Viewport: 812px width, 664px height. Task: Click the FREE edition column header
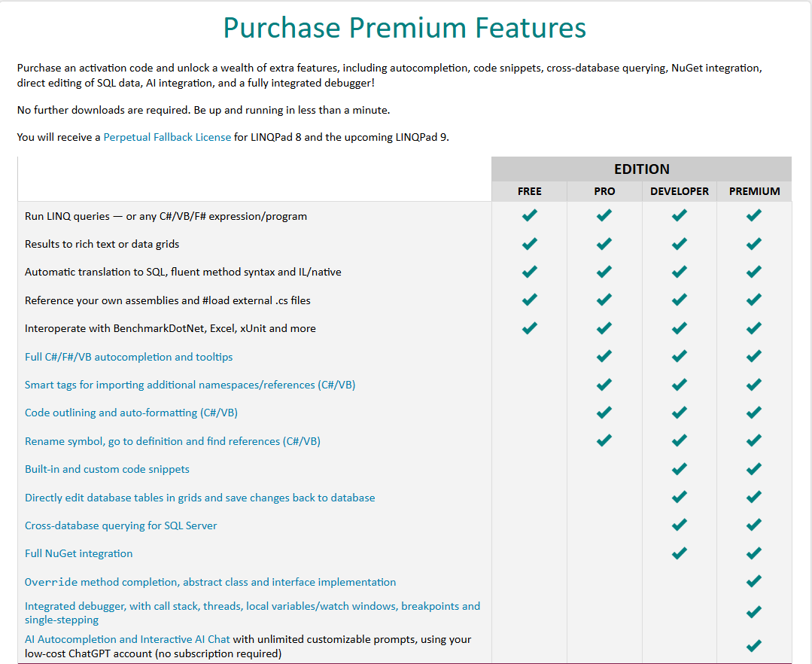pos(529,191)
